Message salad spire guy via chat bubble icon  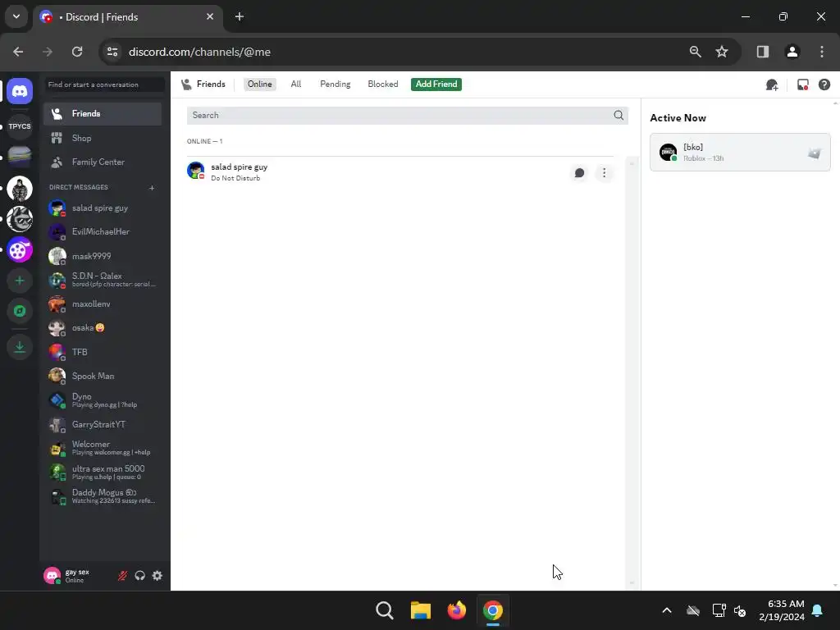(x=579, y=172)
